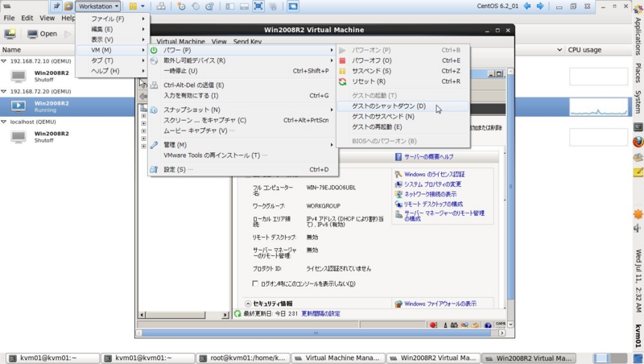This screenshot has height=364, width=644.
Task: Open リモート デスクトップの構成 link
Action: (433, 204)
